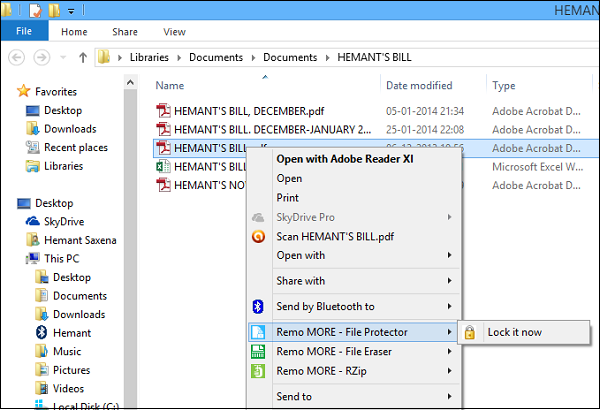Click Libraries in the address bar

click(x=149, y=57)
